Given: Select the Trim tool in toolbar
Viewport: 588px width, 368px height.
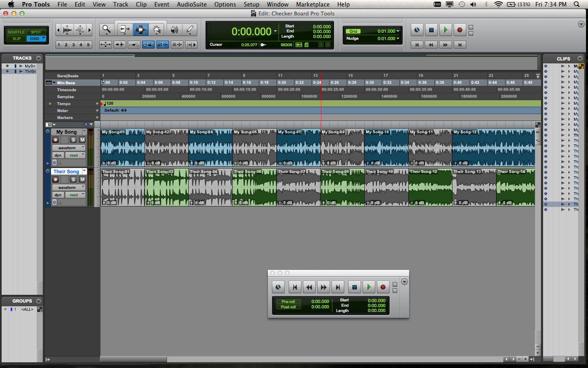Looking at the screenshot, I should click(x=124, y=29).
